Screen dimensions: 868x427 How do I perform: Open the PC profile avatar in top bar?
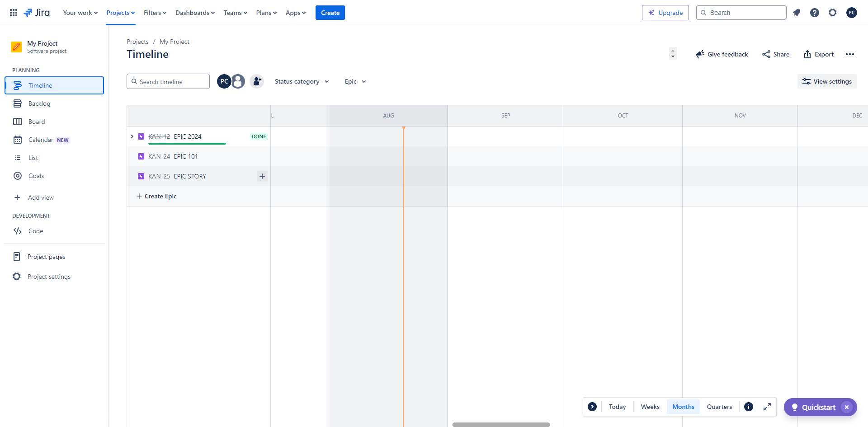852,13
